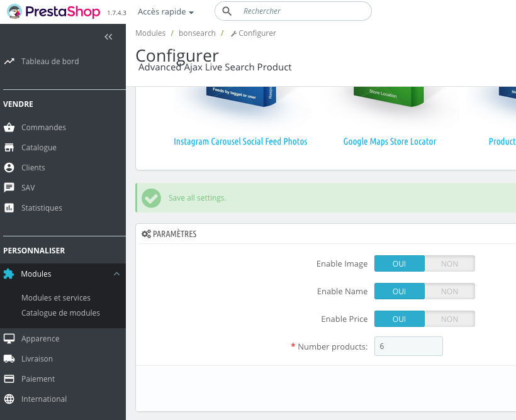Set Enable Name to OUI
Image resolution: width=516 pixels, height=420 pixels.
pos(399,291)
